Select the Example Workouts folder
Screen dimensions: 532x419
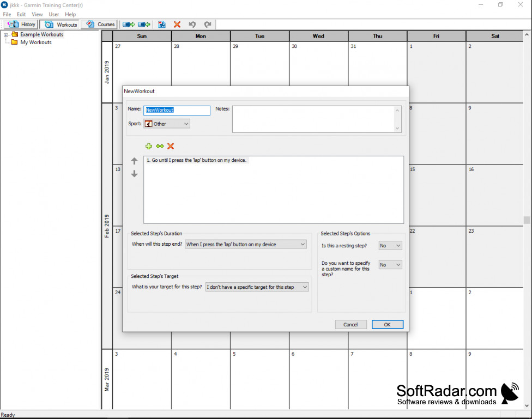41,34
